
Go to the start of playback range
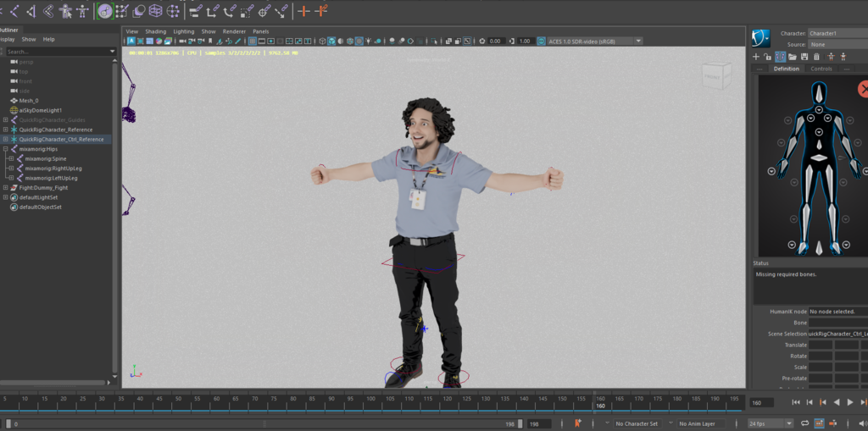coord(796,402)
